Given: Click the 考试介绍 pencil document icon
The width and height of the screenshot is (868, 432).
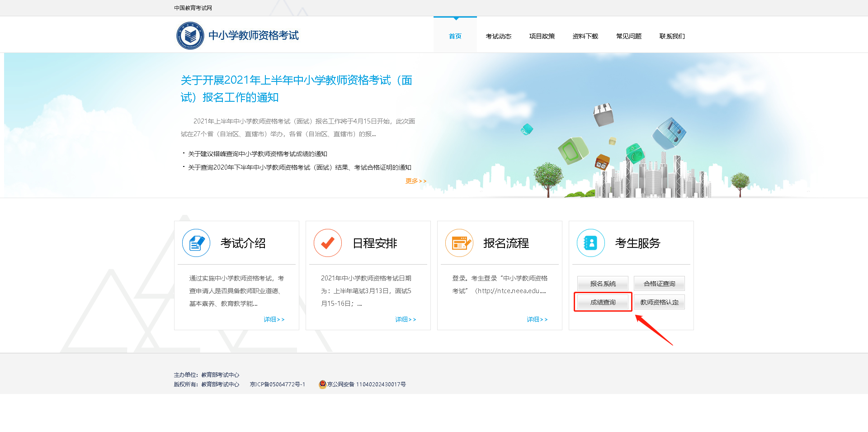Looking at the screenshot, I should (x=196, y=243).
